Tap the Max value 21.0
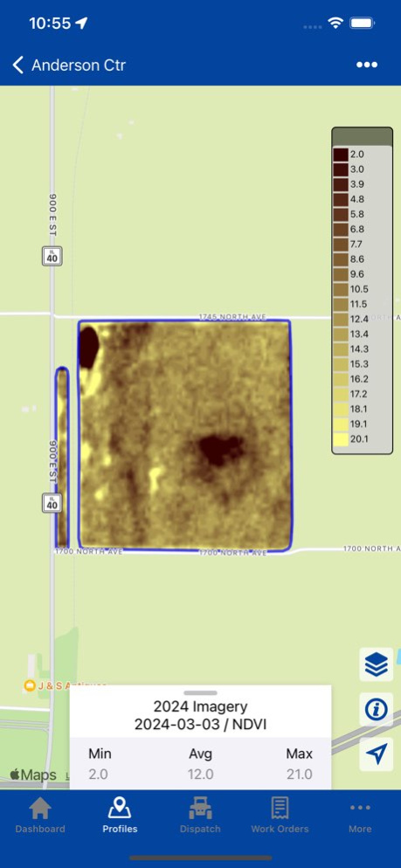Image resolution: width=401 pixels, height=868 pixels. (x=300, y=774)
